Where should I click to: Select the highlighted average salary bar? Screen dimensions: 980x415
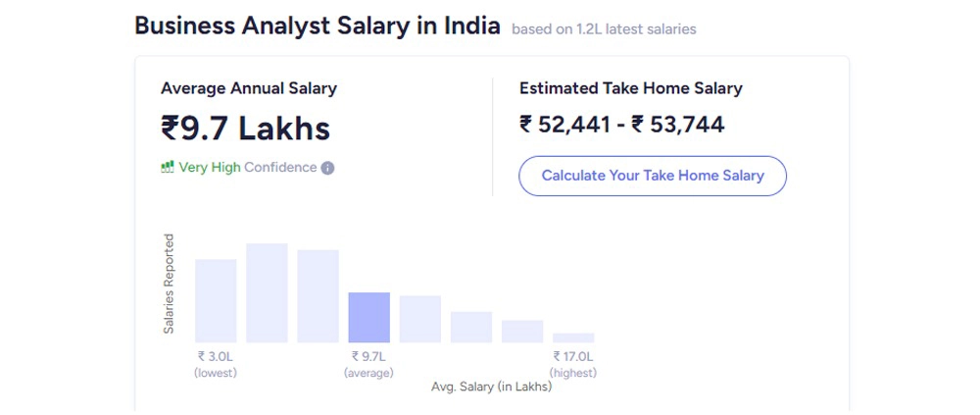click(368, 317)
